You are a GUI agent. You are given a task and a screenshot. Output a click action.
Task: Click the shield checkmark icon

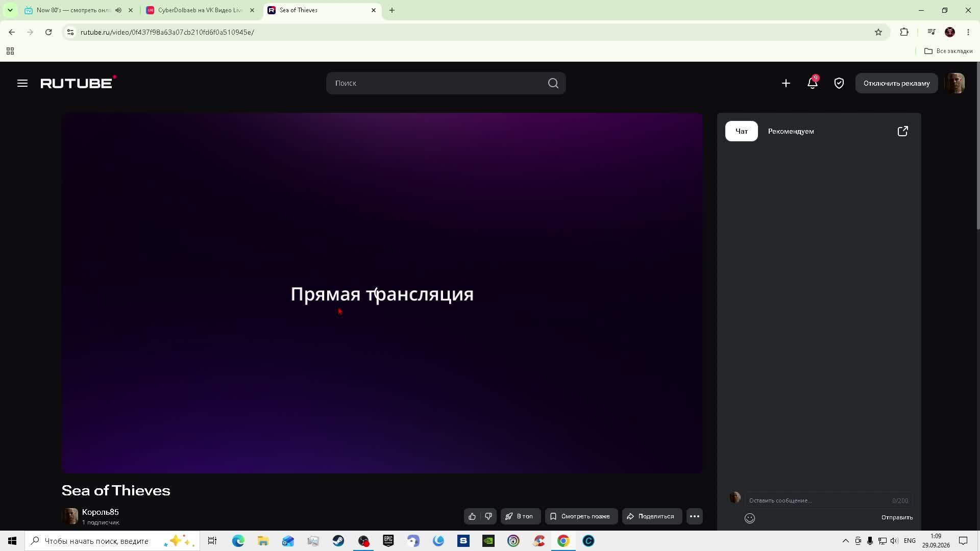(x=839, y=83)
